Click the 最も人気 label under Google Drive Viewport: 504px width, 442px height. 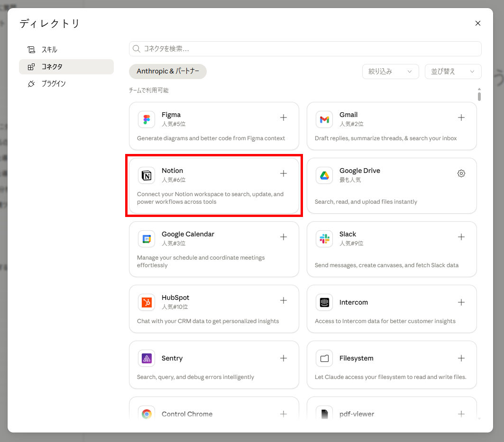[350, 180]
